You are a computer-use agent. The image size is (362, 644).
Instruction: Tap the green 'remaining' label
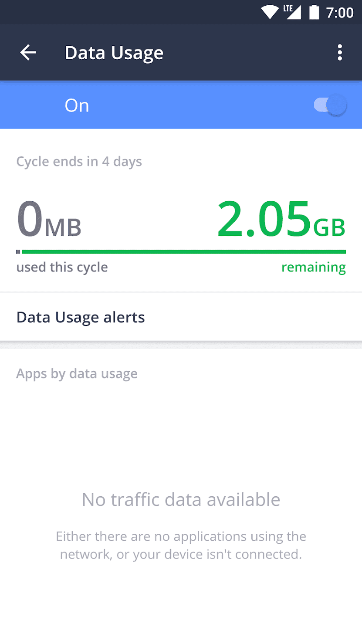313,267
